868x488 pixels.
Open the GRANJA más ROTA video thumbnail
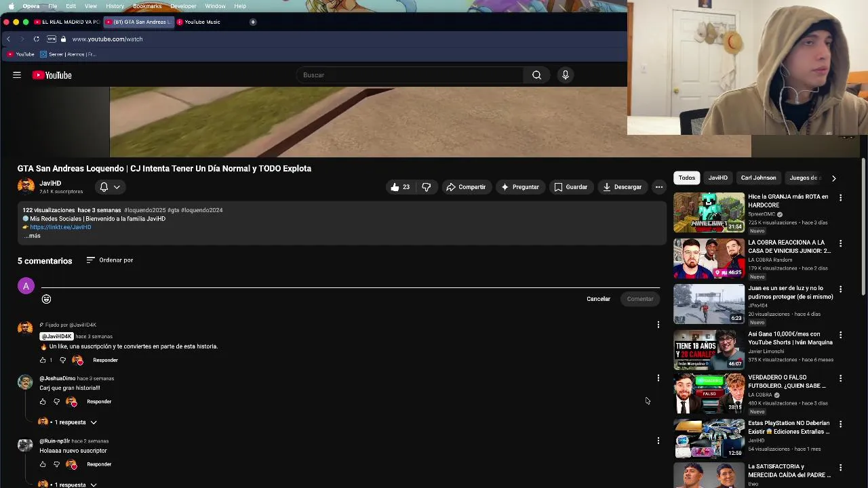coord(709,213)
